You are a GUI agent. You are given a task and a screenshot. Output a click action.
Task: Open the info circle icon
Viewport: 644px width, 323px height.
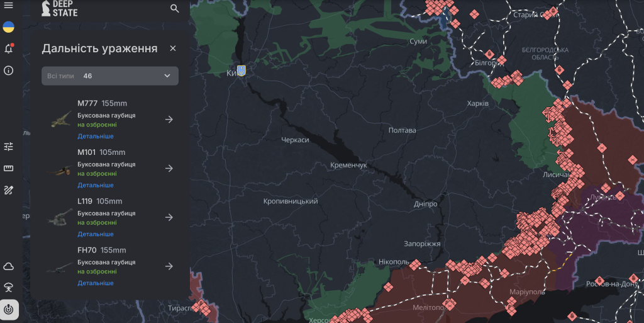[x=9, y=71]
